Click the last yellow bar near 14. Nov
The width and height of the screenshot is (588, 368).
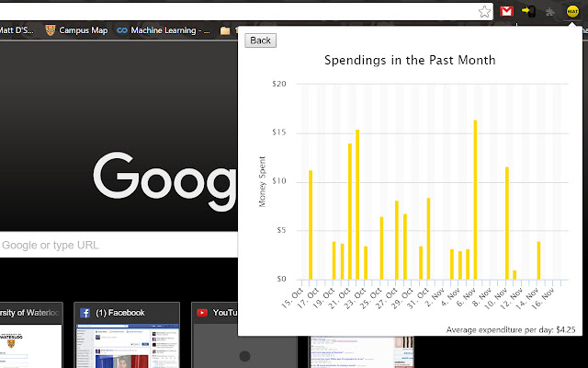pos(538,260)
